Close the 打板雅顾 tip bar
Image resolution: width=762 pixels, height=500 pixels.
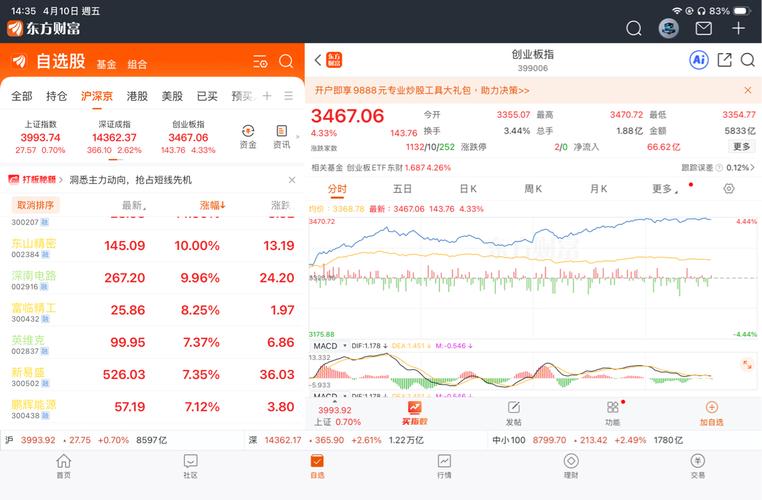pos(292,180)
